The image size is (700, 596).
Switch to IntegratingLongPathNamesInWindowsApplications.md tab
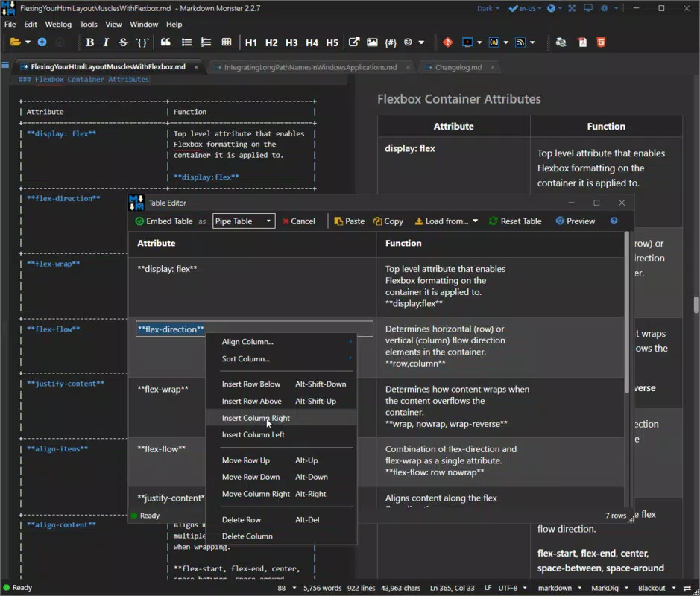(x=310, y=67)
